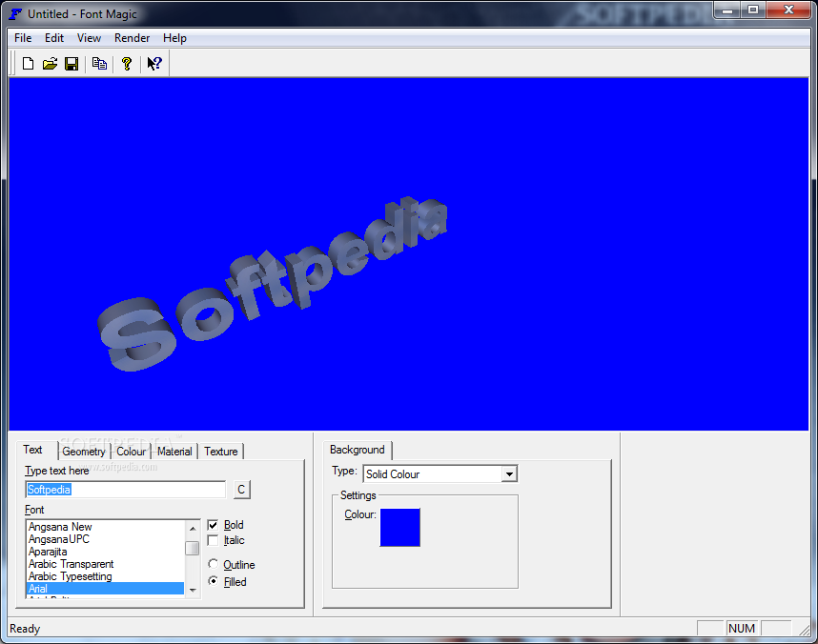The image size is (818, 644).
Task: Open a file with the folder icon
Action: 51,64
